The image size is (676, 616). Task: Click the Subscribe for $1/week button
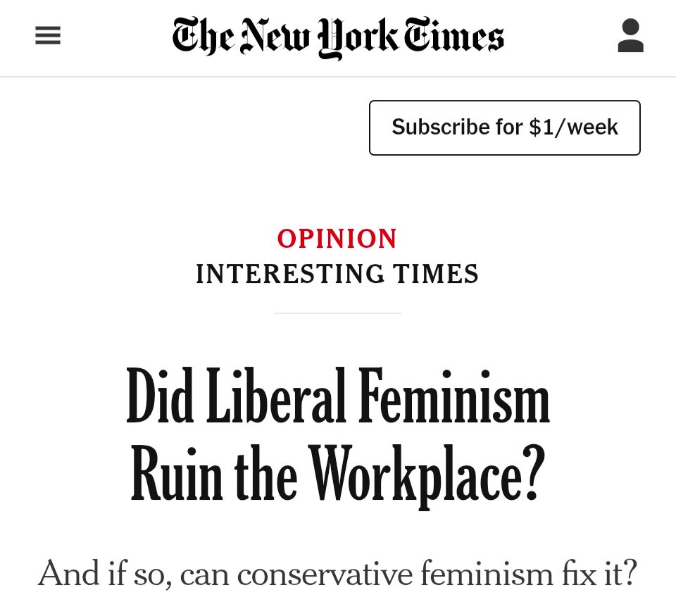click(x=504, y=127)
